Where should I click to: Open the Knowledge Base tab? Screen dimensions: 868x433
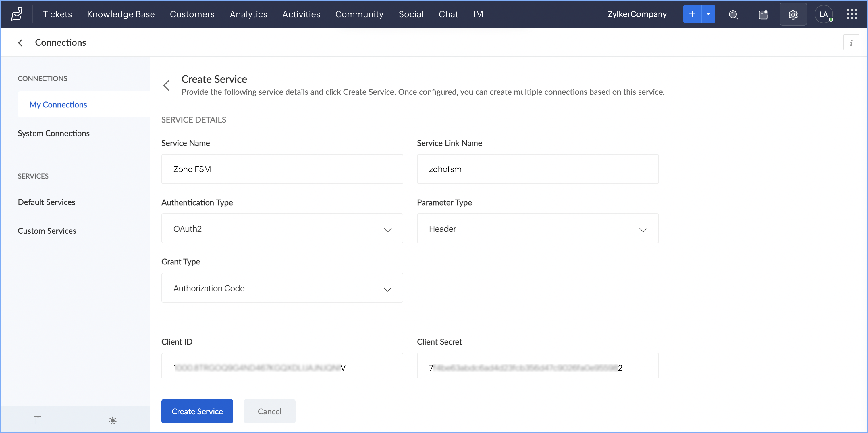click(x=121, y=14)
